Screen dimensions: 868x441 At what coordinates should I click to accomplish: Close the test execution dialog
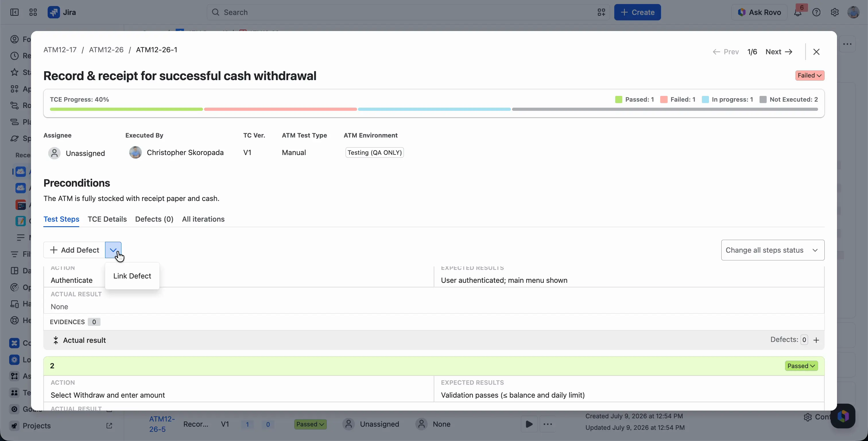816,52
